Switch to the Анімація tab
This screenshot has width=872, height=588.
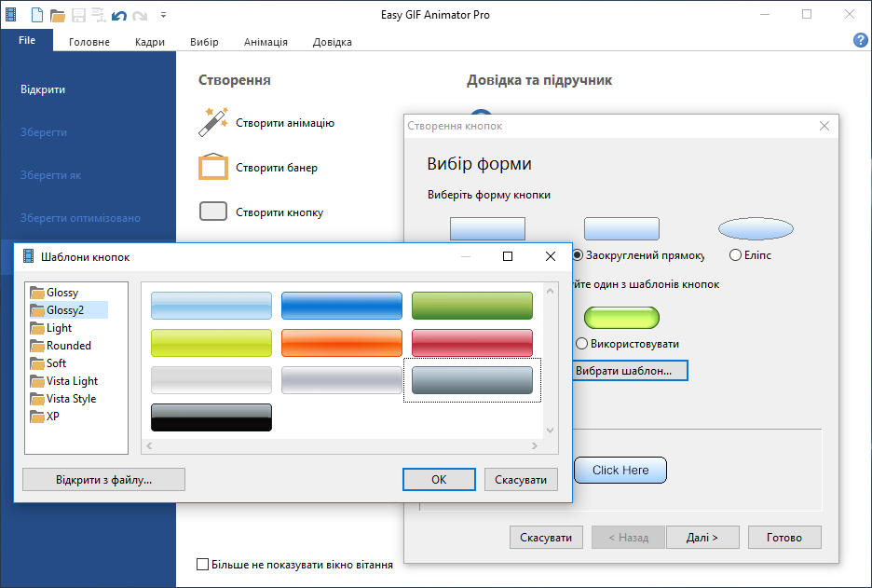(x=266, y=42)
